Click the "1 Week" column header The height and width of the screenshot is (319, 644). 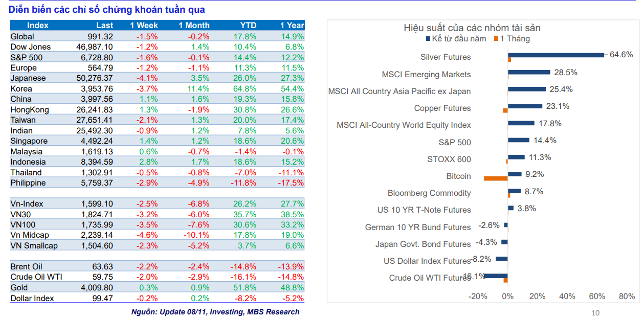tap(144, 26)
